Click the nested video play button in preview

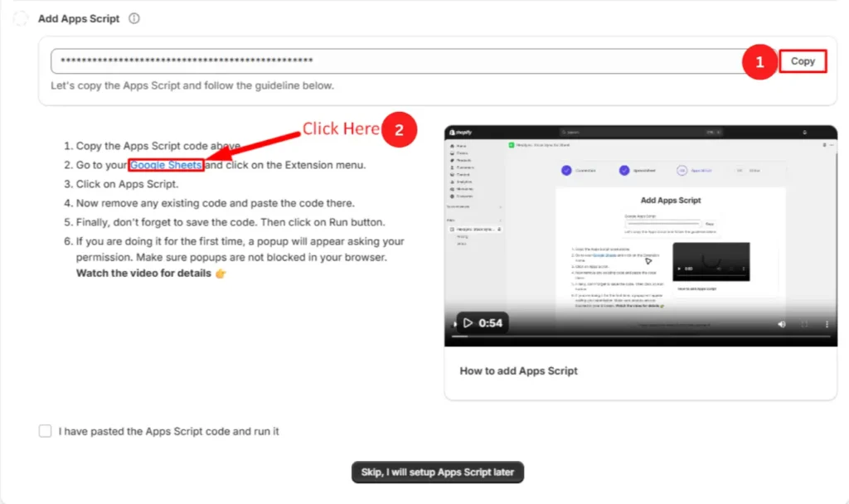coord(680,269)
